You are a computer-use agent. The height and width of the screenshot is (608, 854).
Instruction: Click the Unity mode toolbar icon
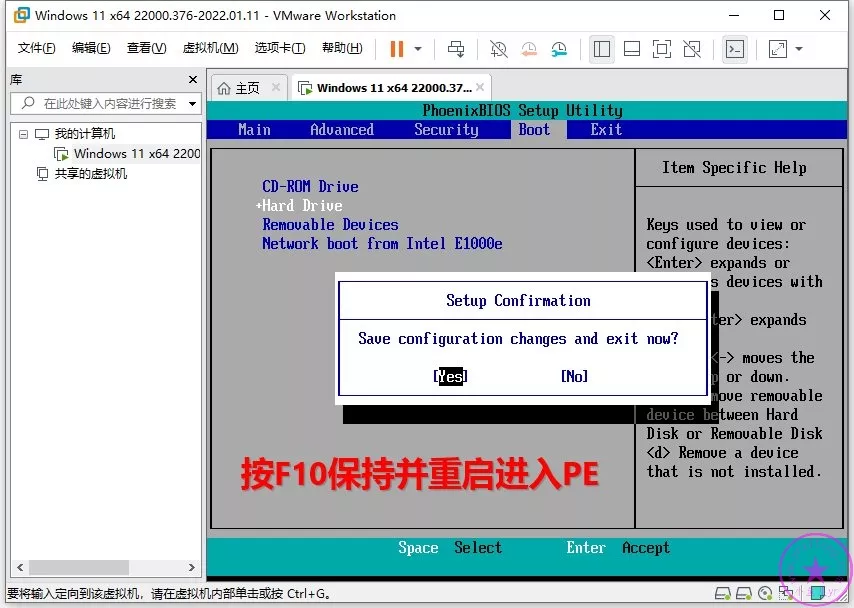[x=692, y=49]
